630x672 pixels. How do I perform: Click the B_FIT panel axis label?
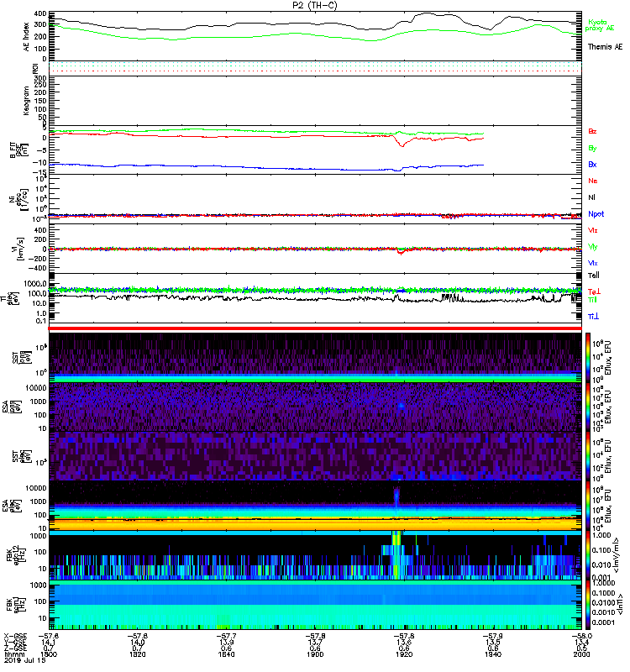[x=18, y=150]
